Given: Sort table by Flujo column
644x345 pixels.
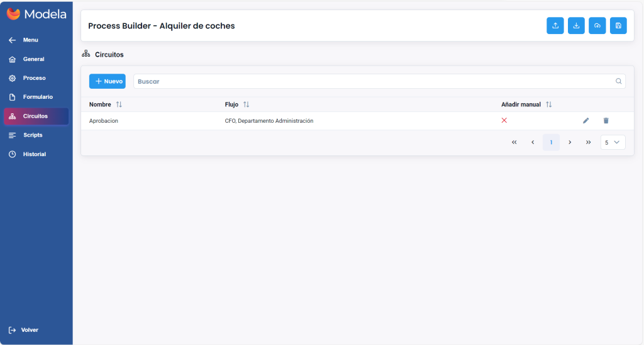Looking at the screenshot, I should point(247,105).
